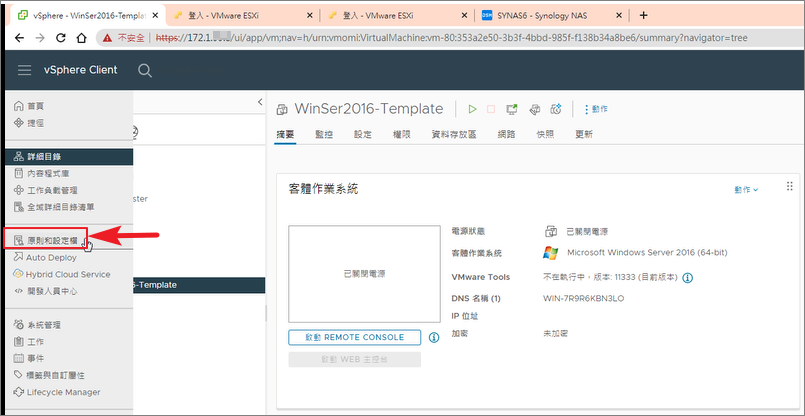Viewport: 805px width, 416px height.
Task: Click the powered-off console preview thumbnail
Action: pos(364,274)
